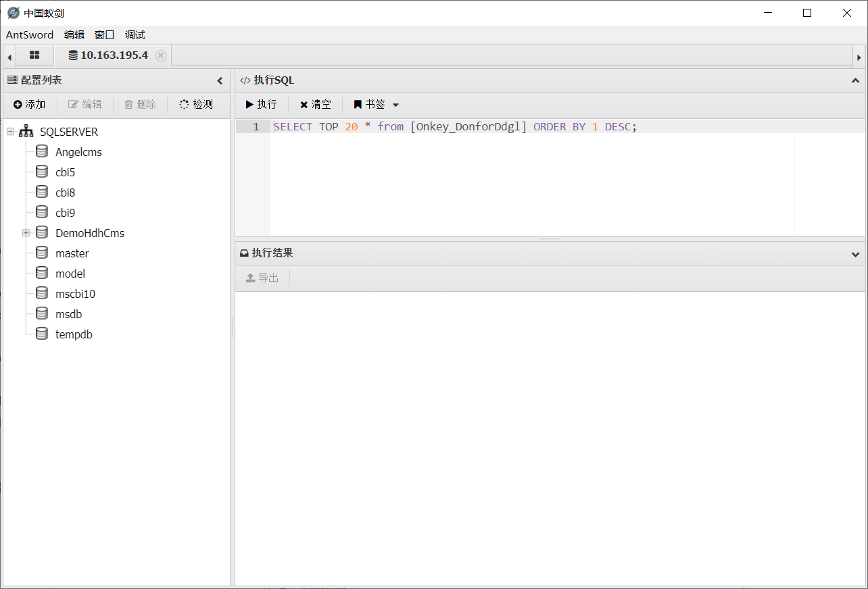The width and height of the screenshot is (868, 589).
Task: Select the Angelcms database icon
Action: pyautogui.click(x=42, y=152)
